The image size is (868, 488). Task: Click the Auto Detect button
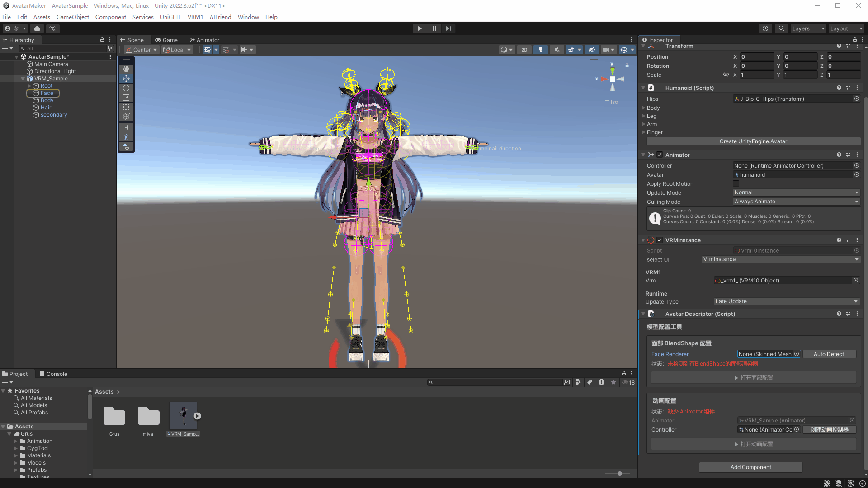point(829,354)
